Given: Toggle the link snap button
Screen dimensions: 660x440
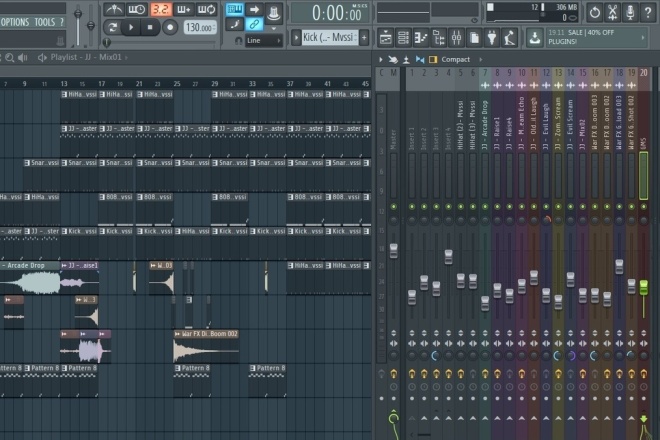Looking at the screenshot, I should pos(254,24).
